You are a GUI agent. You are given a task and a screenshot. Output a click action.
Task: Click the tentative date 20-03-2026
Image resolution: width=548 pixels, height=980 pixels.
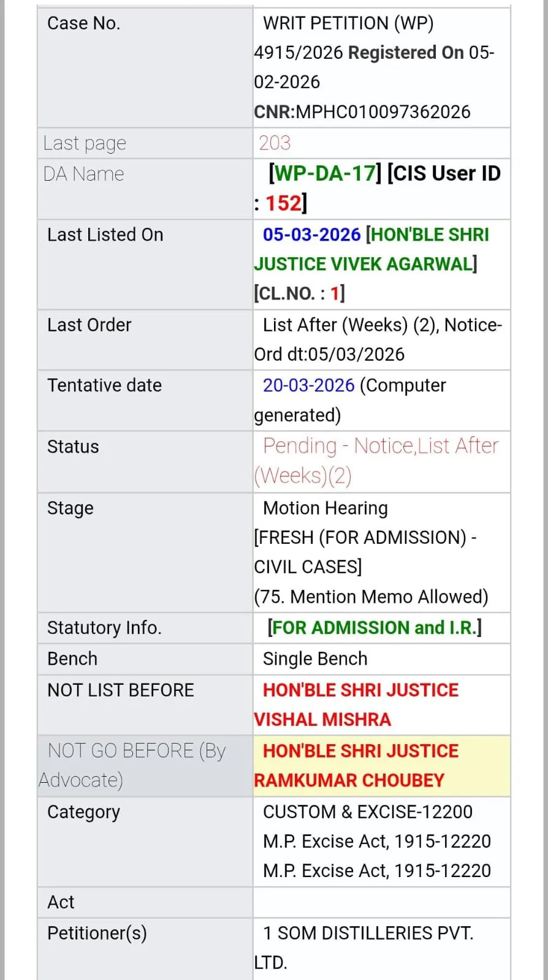pos(308,385)
